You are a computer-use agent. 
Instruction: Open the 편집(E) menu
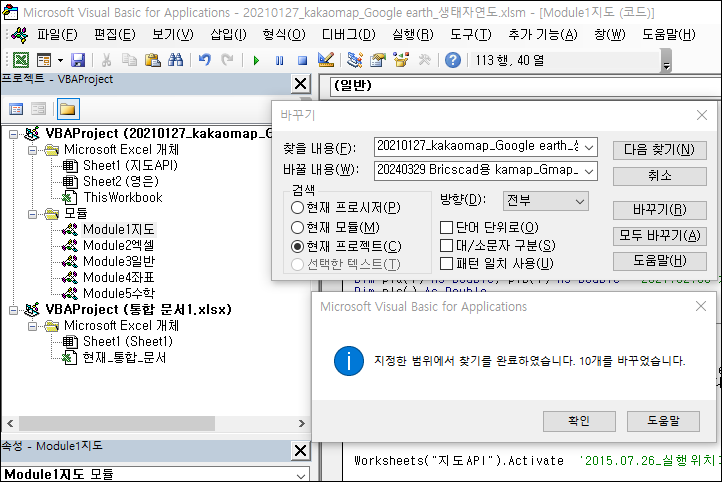coord(115,35)
